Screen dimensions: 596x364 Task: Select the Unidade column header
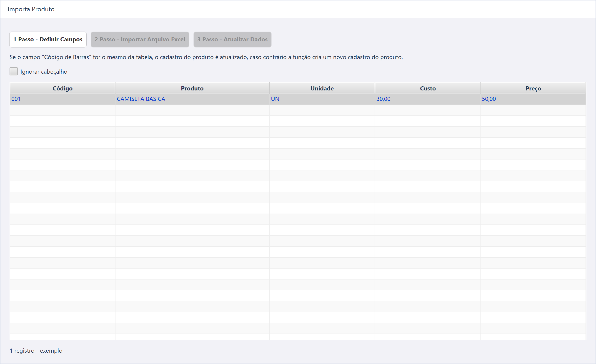pos(322,88)
